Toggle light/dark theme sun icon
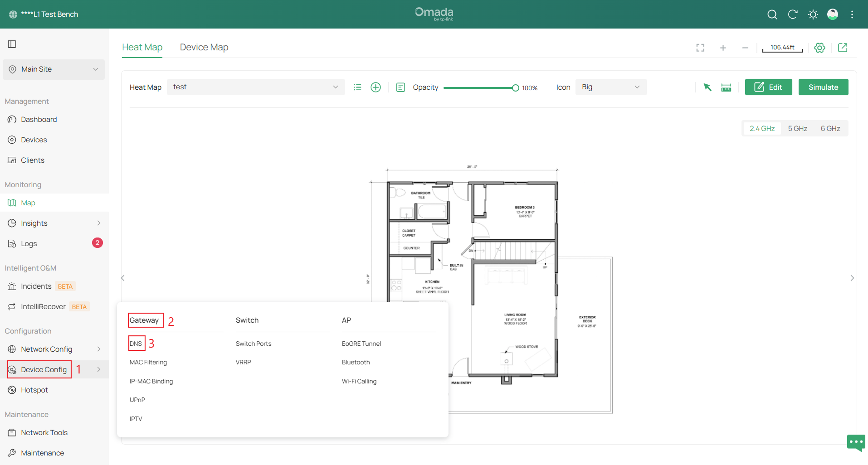The width and height of the screenshot is (868, 465). click(x=813, y=15)
